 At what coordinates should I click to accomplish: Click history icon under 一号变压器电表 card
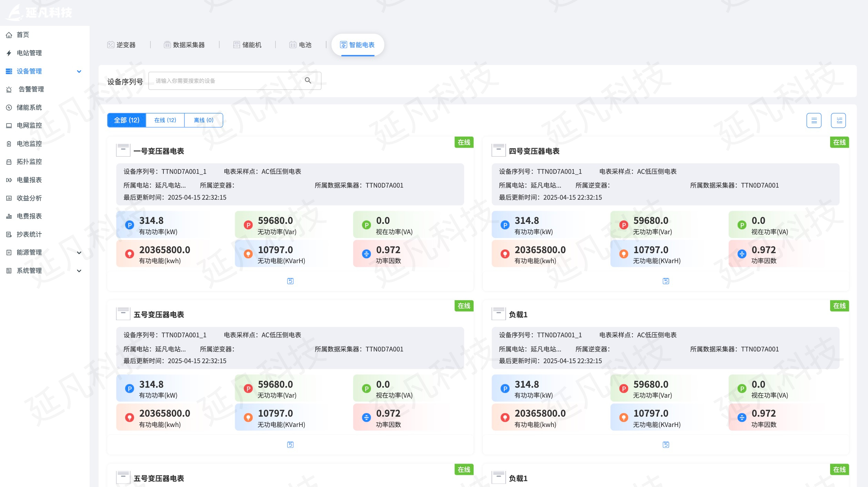[x=290, y=281]
